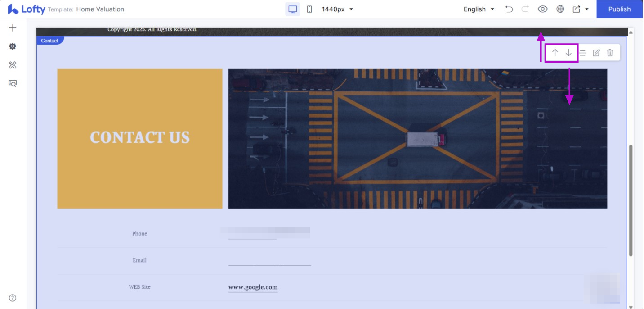Image resolution: width=644 pixels, height=309 pixels.
Task: Open the design tools ruler-and-pencil icon
Action: pos(13,65)
